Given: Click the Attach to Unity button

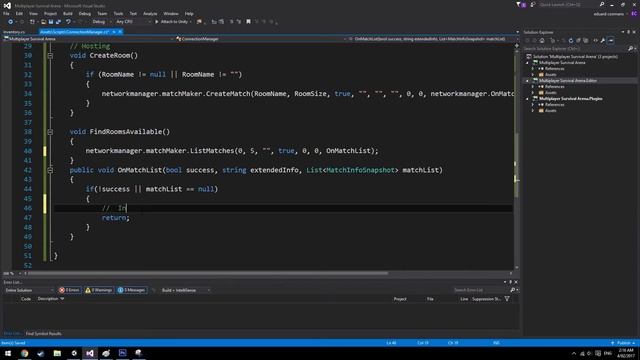Looking at the screenshot, I should pyautogui.click(x=173, y=22).
